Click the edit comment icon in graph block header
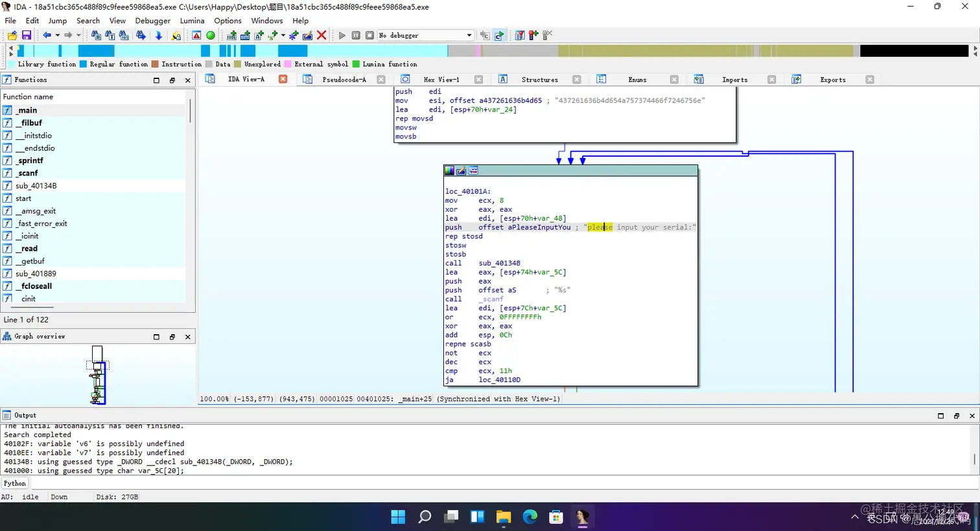 tap(461, 171)
